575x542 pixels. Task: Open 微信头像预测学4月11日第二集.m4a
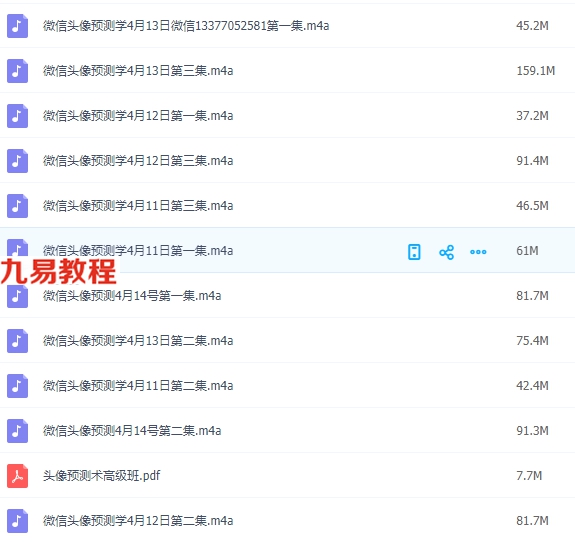(x=138, y=386)
